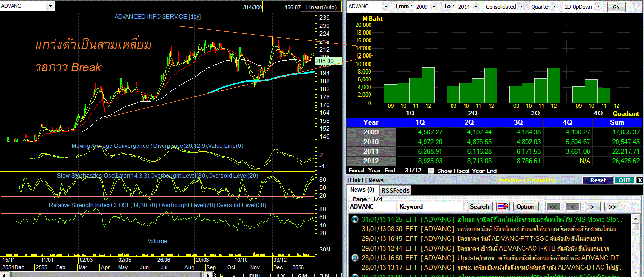Screen dimensions: 644x277
Task: Toggle the Show Fiscal Year End checkbox
Action: click(431, 171)
